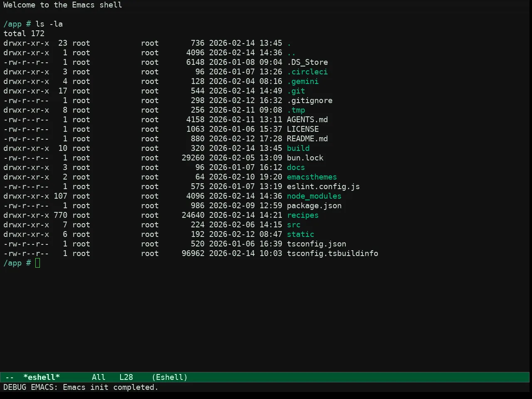The image size is (532, 399).
Task: Click the AGENTS.md file name
Action: pos(307,120)
